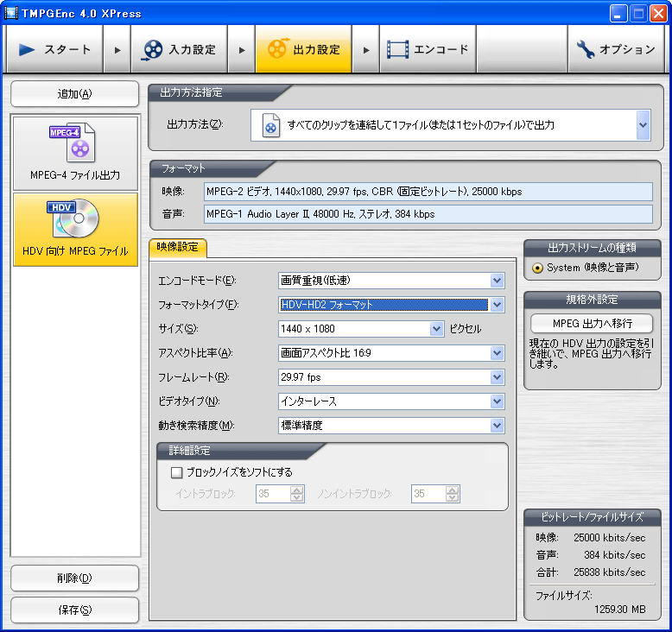Click the arrow between 入力設定 and 出力設定
The image size is (672, 632).
tap(242, 50)
